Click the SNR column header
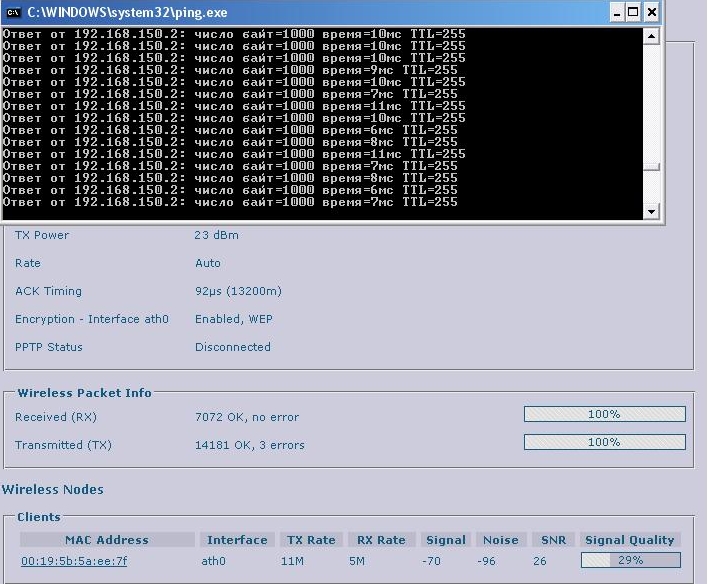The image size is (708, 584). click(x=553, y=540)
